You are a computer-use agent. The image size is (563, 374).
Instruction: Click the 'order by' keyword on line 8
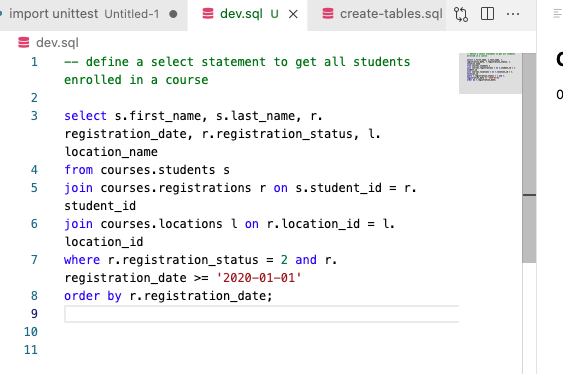point(93,296)
